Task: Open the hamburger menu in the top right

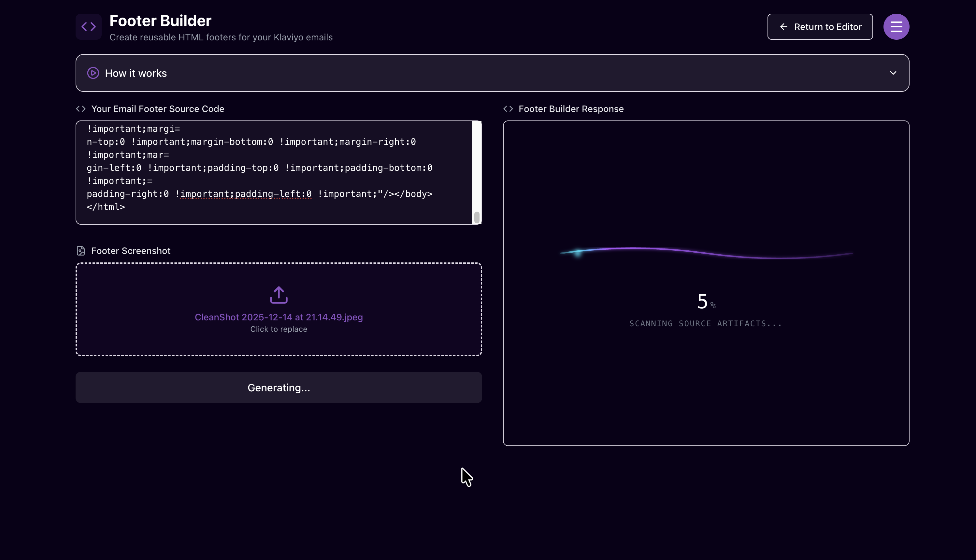Action: (896, 27)
